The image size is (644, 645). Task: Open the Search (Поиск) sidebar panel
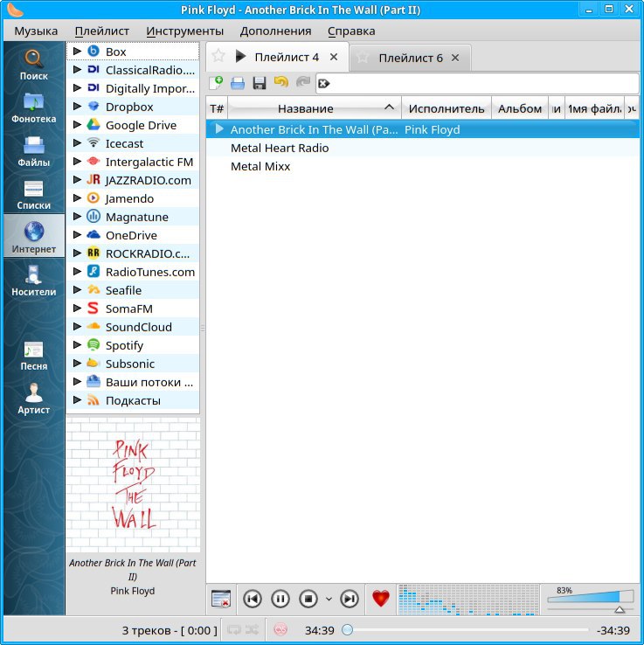[x=34, y=65]
